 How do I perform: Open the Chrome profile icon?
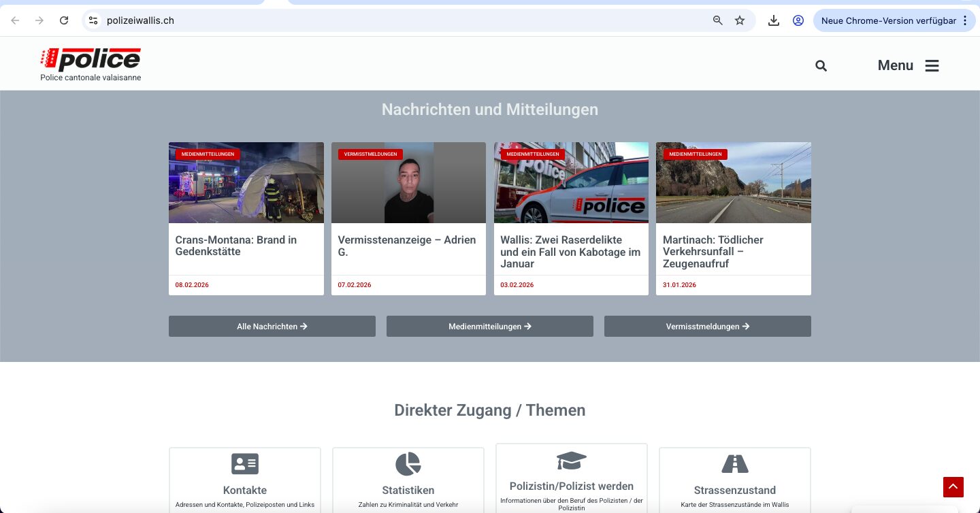798,20
